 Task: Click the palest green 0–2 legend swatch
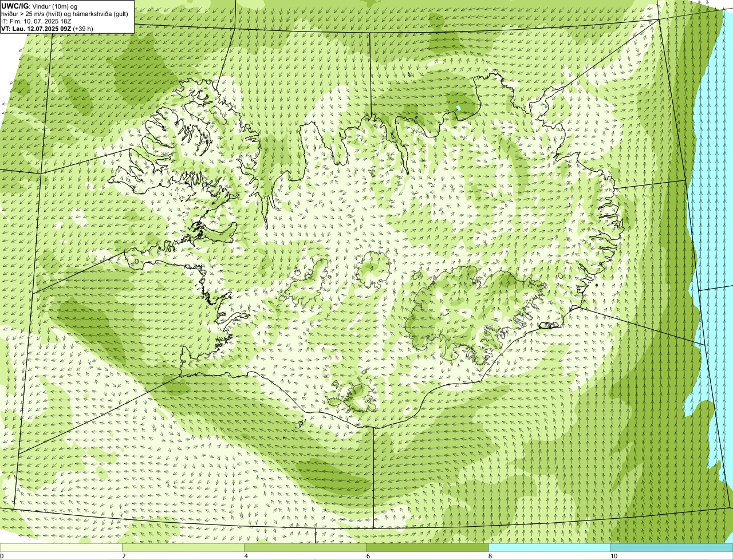click(x=61, y=547)
